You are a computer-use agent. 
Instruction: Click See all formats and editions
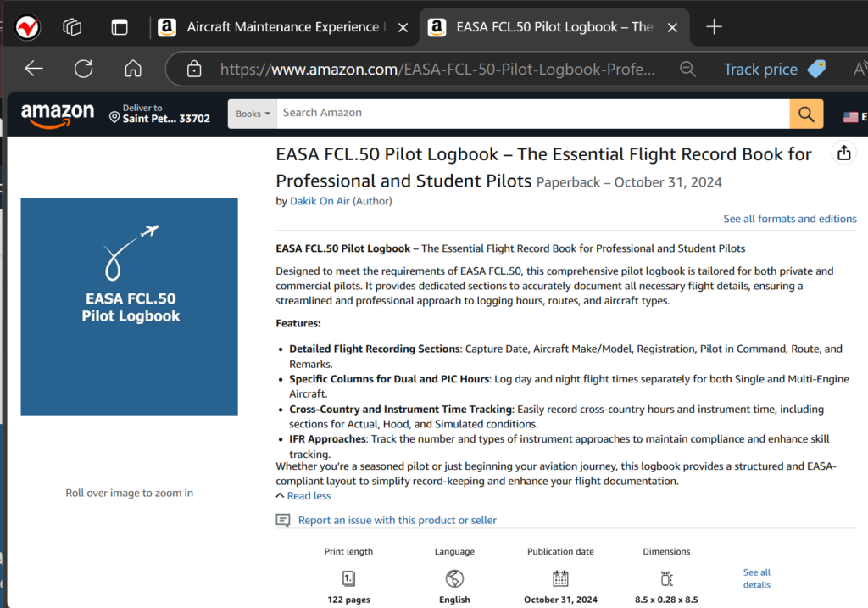790,219
